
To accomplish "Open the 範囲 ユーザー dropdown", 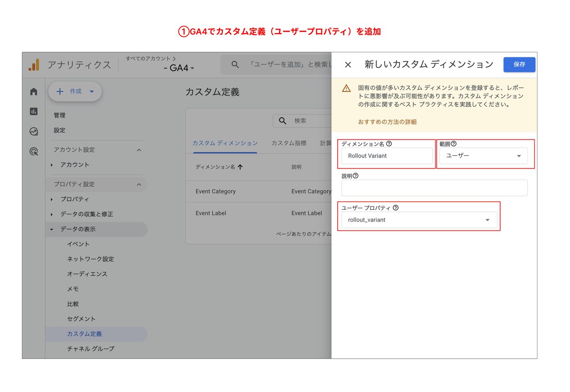I will pyautogui.click(x=483, y=156).
